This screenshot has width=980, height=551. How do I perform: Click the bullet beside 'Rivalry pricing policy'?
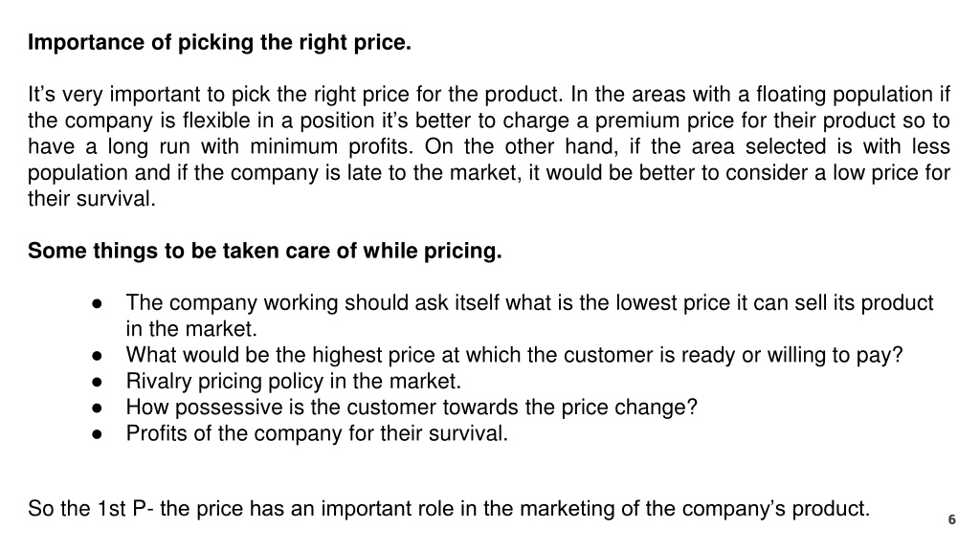pyautogui.click(x=97, y=382)
